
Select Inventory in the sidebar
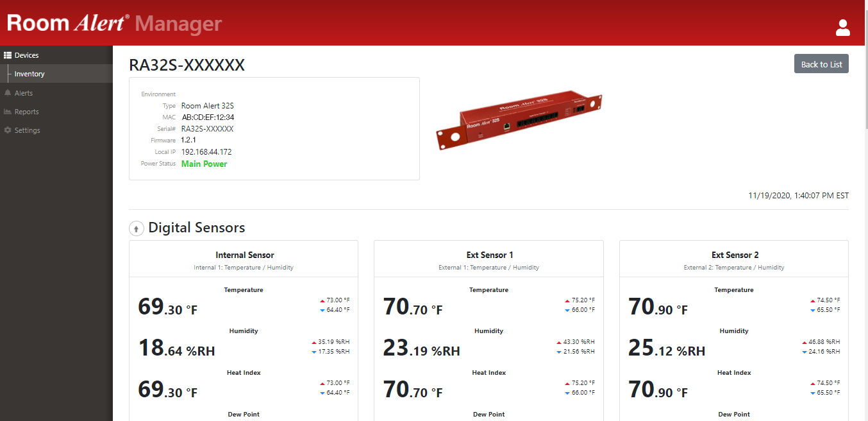pyautogui.click(x=29, y=73)
